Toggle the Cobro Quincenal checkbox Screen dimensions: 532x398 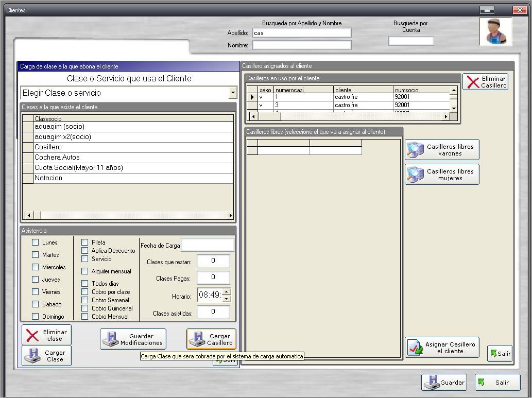tap(85, 308)
